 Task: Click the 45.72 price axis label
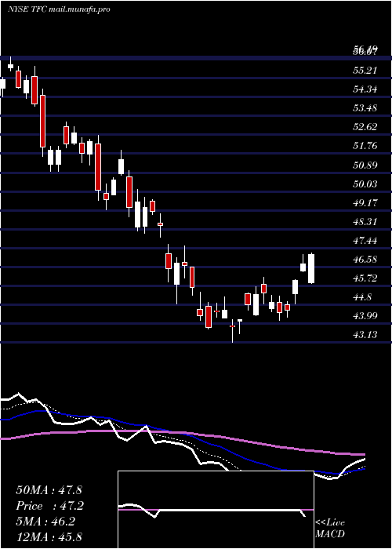pos(365,278)
